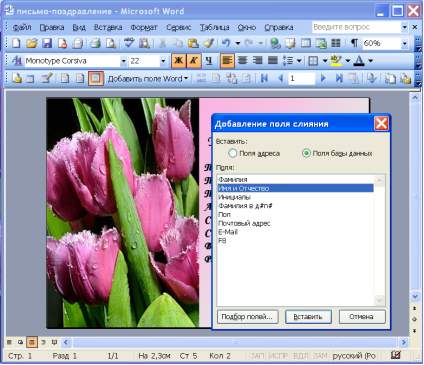Open the 60% zoom dropdown

tap(404, 44)
